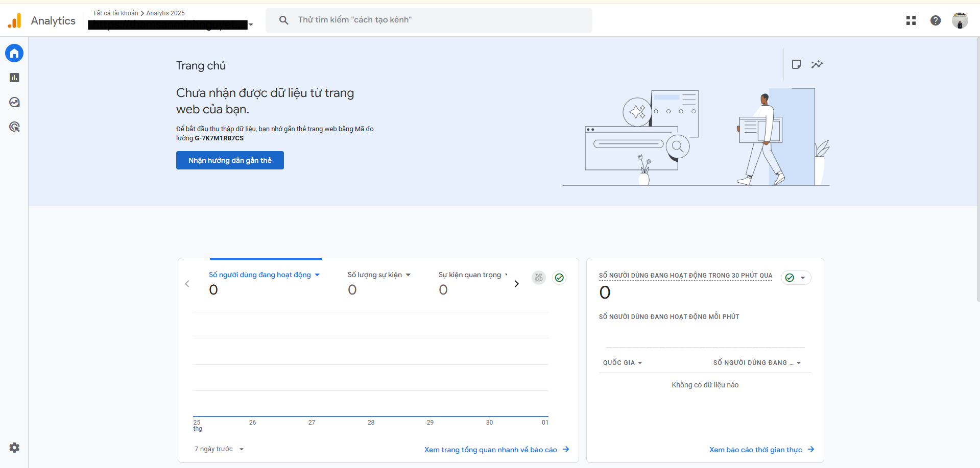Open the Google apps grid menu

[x=911, y=20]
